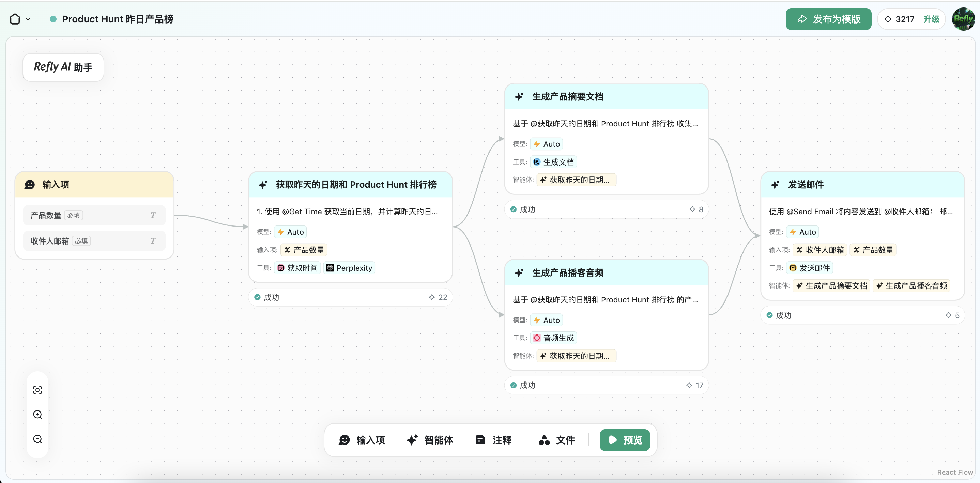Click the zoom in magnifier icon

point(37,415)
